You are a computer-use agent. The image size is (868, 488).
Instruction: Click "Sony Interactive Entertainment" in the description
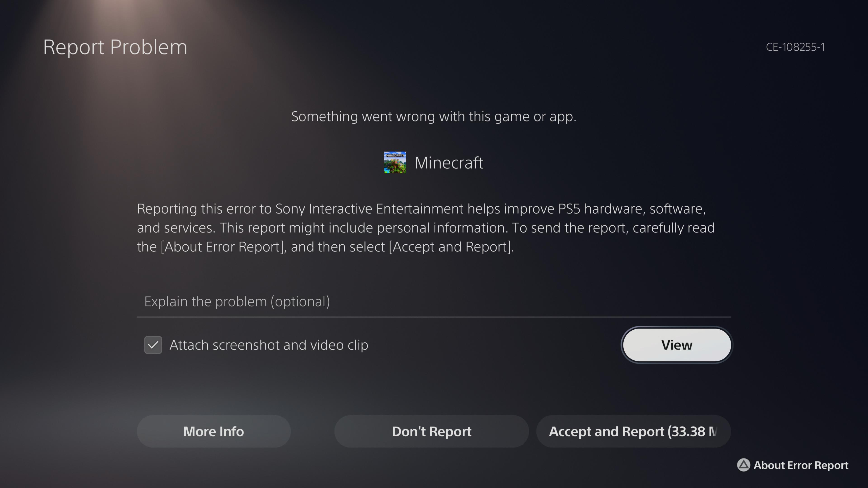tap(369, 209)
